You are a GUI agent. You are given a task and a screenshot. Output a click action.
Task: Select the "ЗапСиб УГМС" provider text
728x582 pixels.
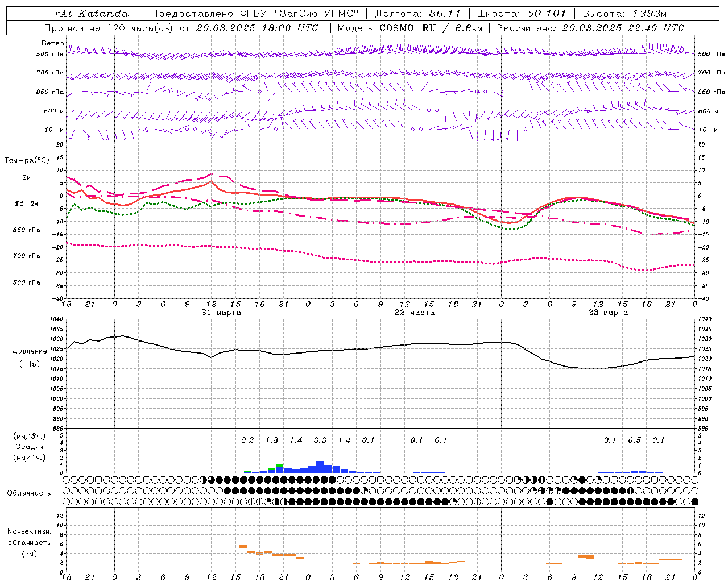pyautogui.click(x=317, y=14)
